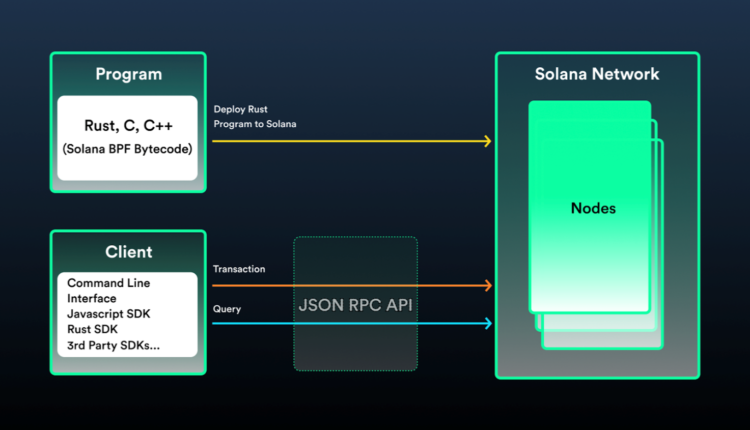Click the orange Transaction arrowhead
750x430 pixels.
click(x=487, y=286)
